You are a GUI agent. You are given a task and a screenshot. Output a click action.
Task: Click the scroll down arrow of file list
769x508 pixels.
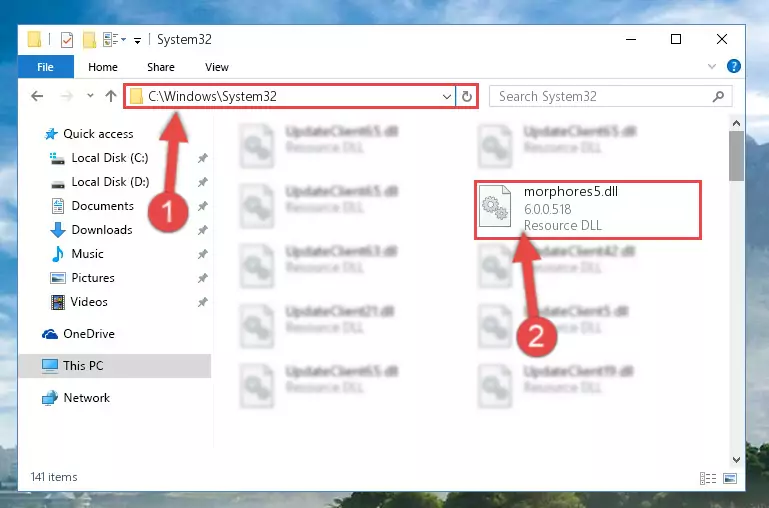point(736,459)
